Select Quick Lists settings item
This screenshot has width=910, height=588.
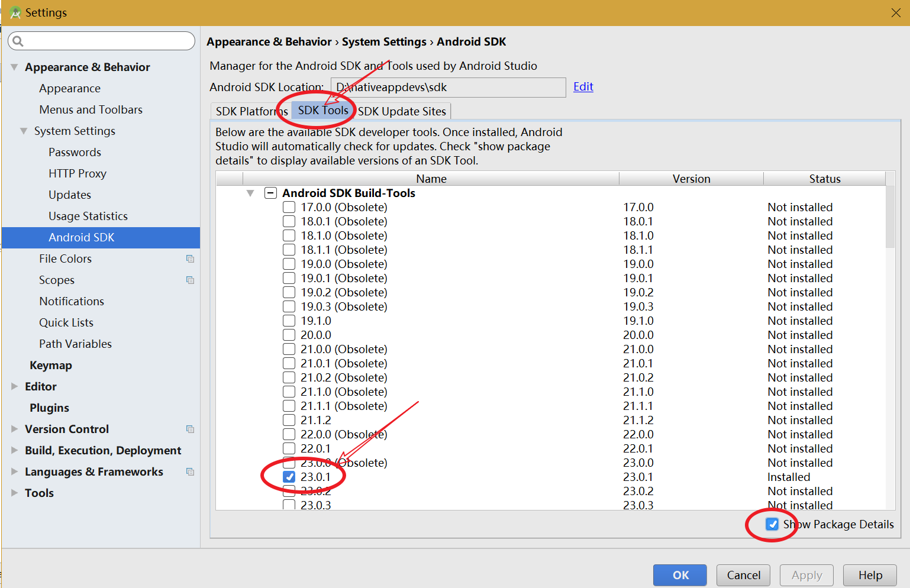pos(66,322)
